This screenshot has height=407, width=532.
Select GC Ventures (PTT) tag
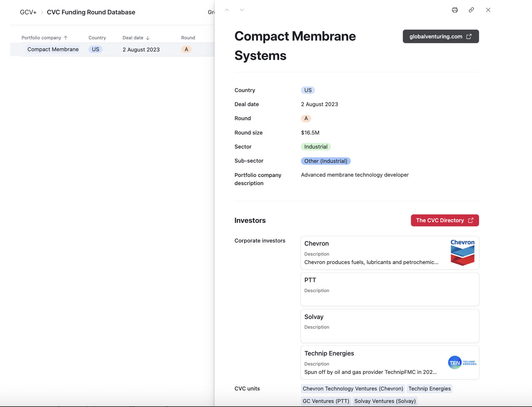tap(326, 401)
